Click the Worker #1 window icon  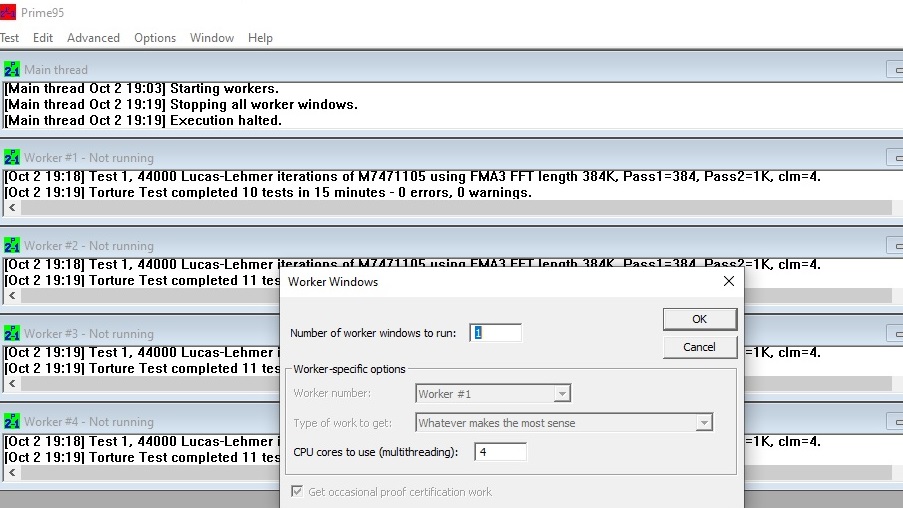(12, 157)
